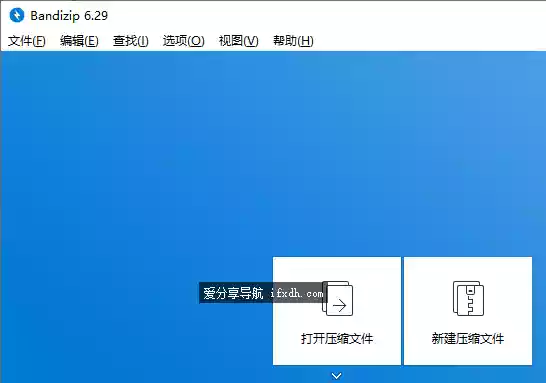Screen dimensions: 546x383
Task: Click the Bandizip logo icon in title bar
Action: [17, 15]
